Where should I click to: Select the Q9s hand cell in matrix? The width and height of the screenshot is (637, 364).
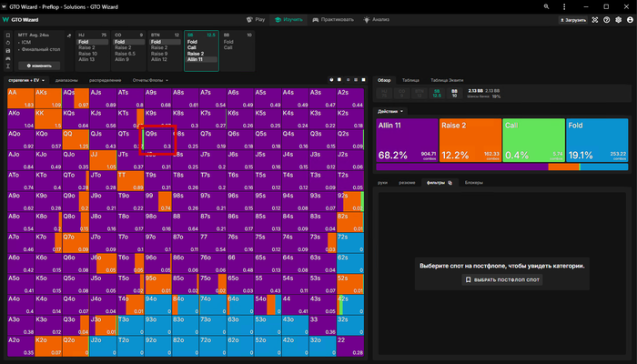pyautogui.click(x=157, y=139)
